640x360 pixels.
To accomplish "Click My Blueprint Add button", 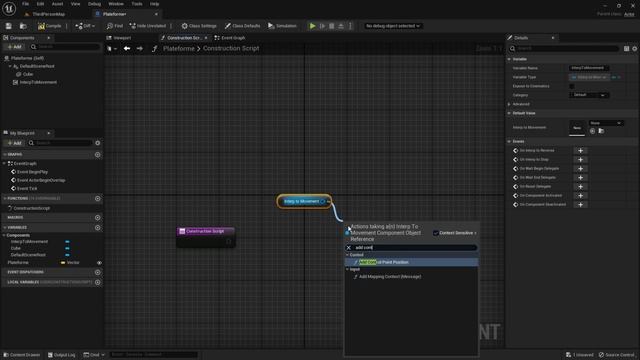I will coord(14,143).
